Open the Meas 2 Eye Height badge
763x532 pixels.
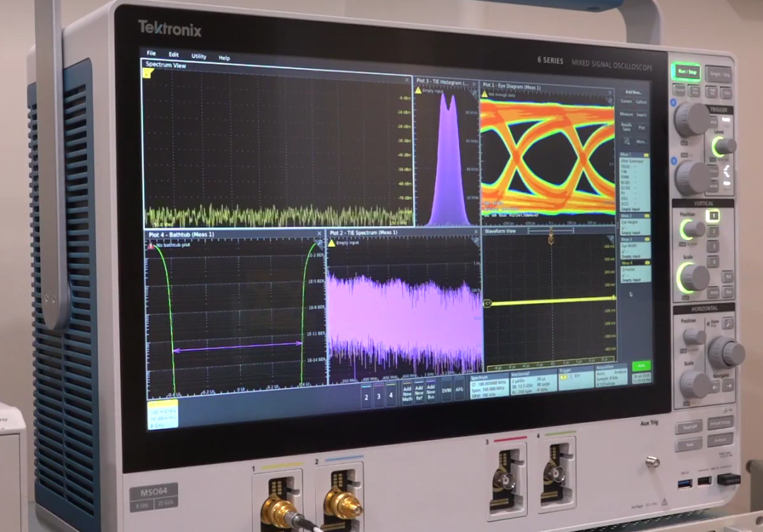pyautogui.click(x=634, y=225)
